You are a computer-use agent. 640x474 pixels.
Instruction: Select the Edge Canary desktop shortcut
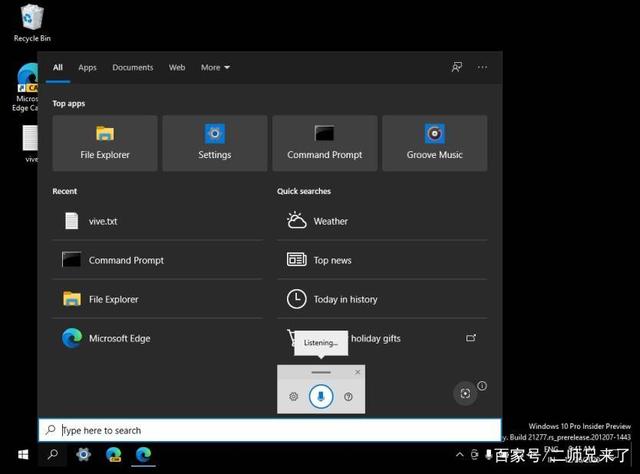click(x=26, y=87)
